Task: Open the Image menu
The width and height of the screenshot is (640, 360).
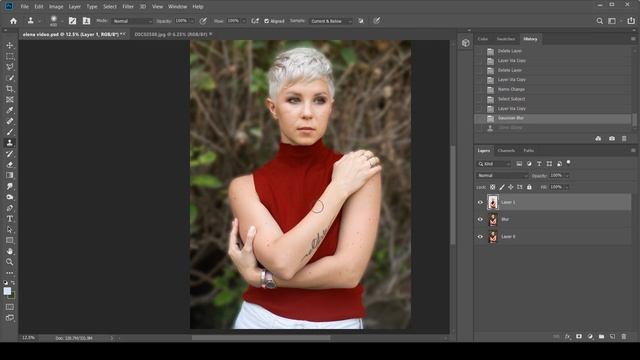Action: [56, 7]
